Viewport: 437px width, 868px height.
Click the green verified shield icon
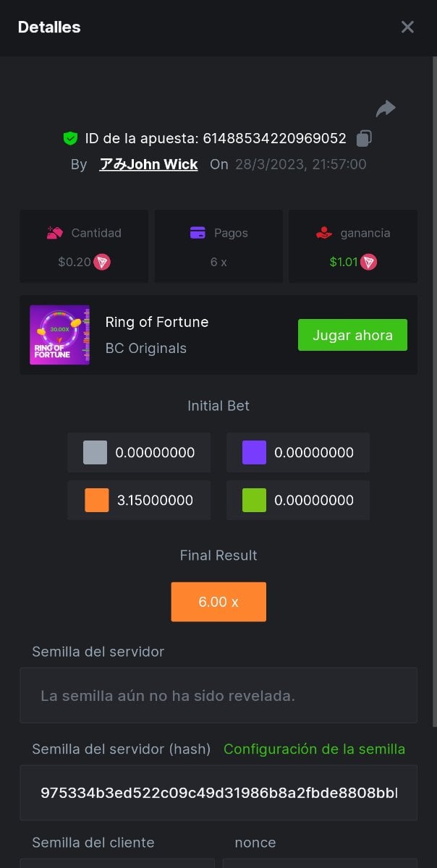pyautogui.click(x=70, y=138)
